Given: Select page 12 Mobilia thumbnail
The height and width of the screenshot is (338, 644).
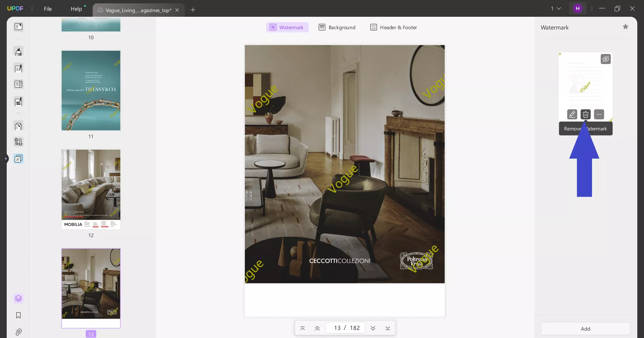Looking at the screenshot, I should pos(91,189).
